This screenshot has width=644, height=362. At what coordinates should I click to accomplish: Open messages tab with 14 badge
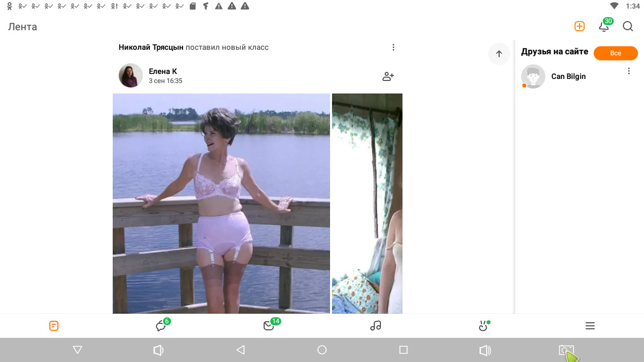tap(269, 326)
